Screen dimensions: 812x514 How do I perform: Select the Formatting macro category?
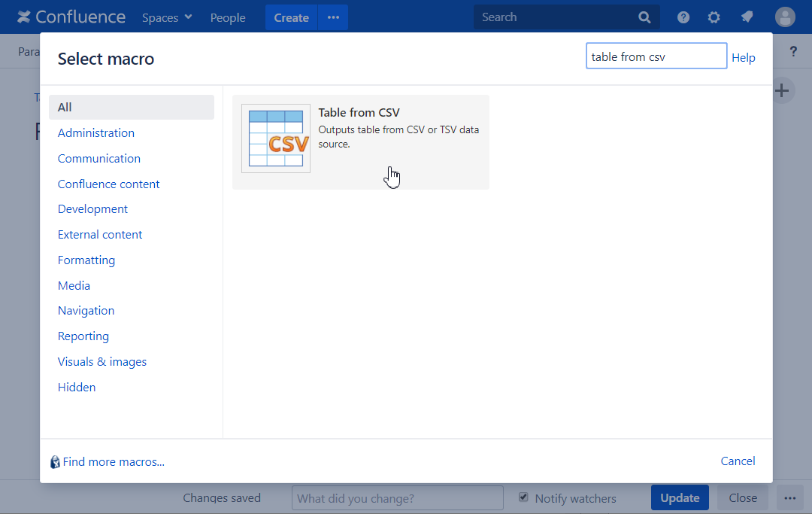coord(86,260)
